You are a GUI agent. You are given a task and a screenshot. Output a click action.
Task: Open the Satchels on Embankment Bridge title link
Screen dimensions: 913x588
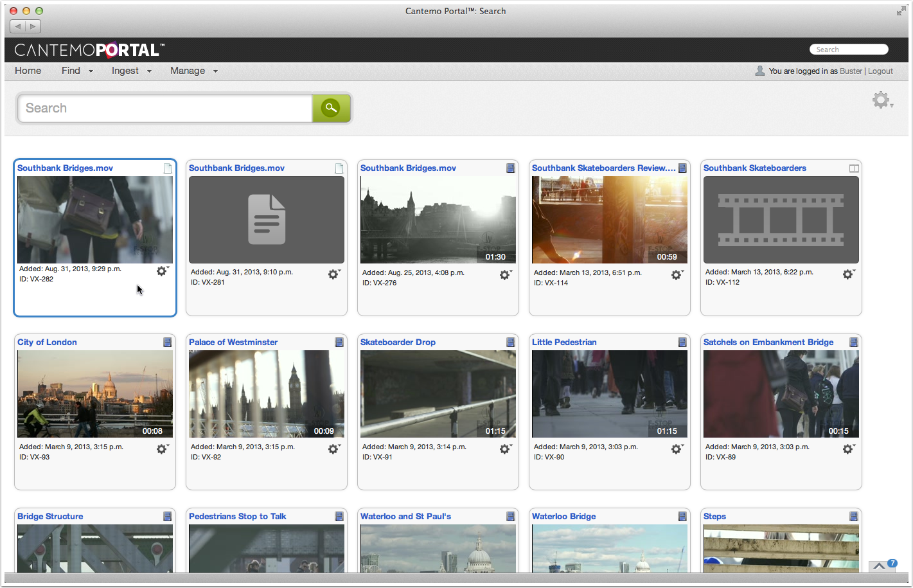tap(768, 343)
